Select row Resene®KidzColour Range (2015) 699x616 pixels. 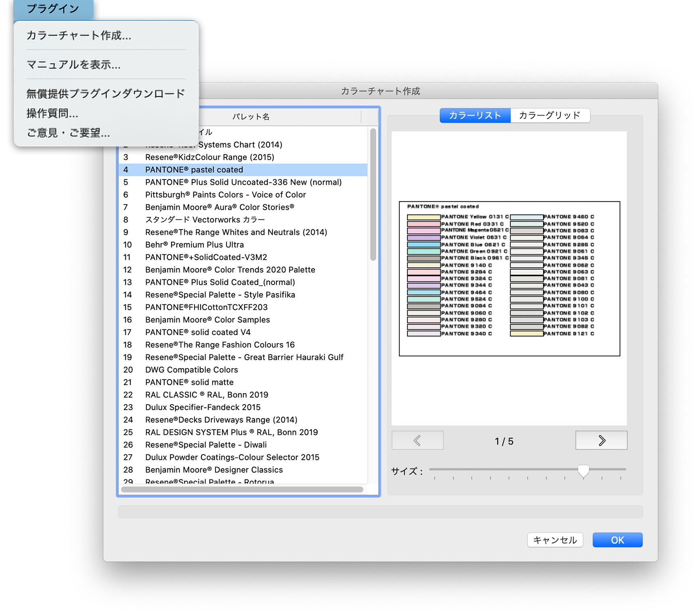pos(243,157)
